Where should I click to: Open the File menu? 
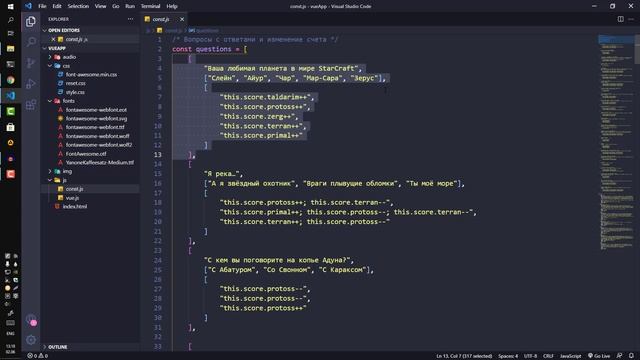coord(42,6)
